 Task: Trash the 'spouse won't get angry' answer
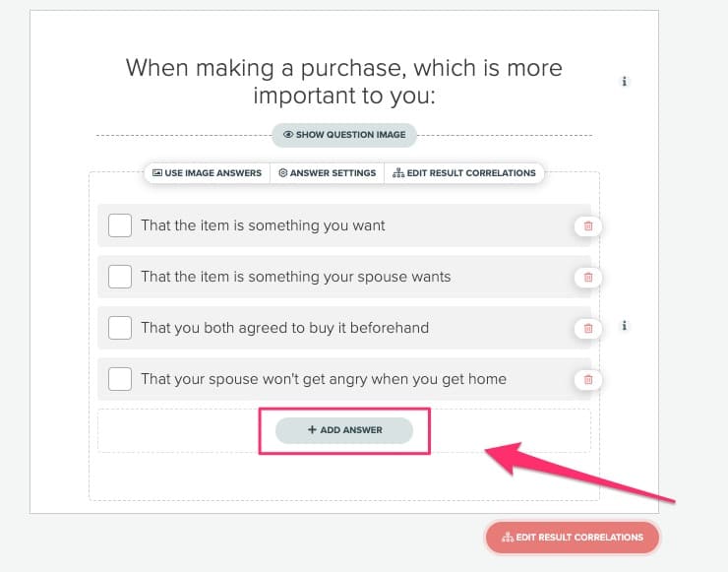click(588, 379)
